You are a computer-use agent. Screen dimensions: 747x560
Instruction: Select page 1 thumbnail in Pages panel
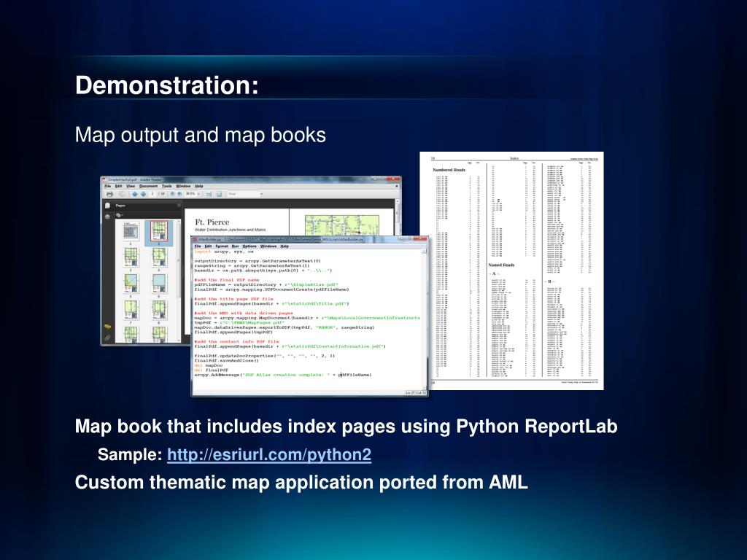point(131,231)
